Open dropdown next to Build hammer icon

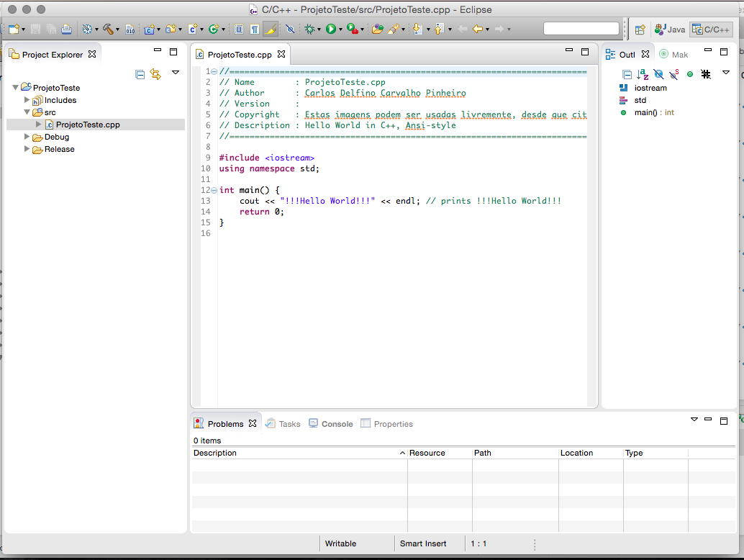118,30
